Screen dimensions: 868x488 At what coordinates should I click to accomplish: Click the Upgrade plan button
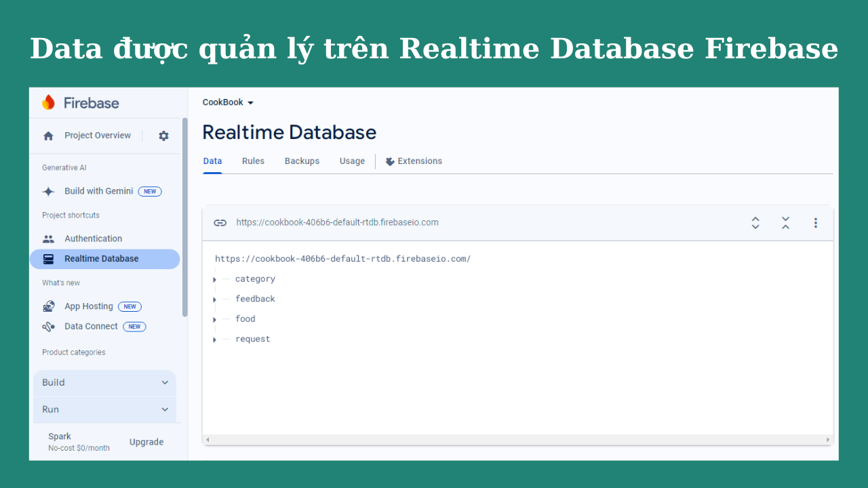pos(146,442)
